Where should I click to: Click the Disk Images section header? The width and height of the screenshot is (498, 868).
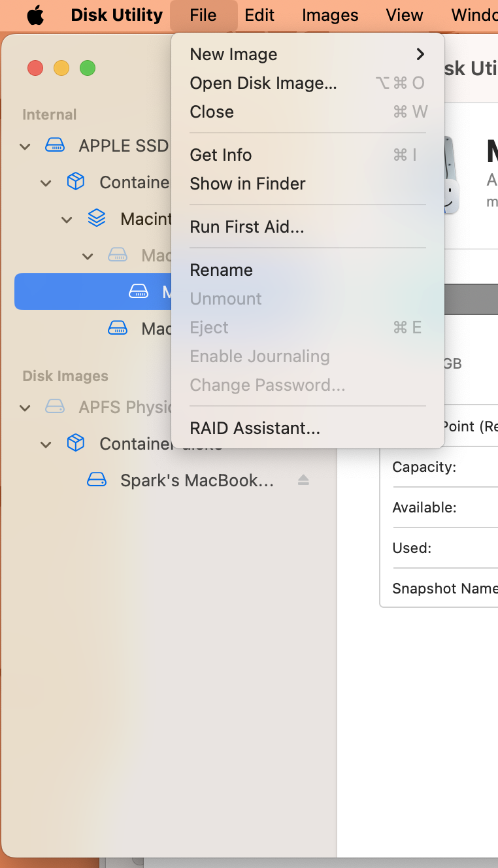tap(65, 376)
